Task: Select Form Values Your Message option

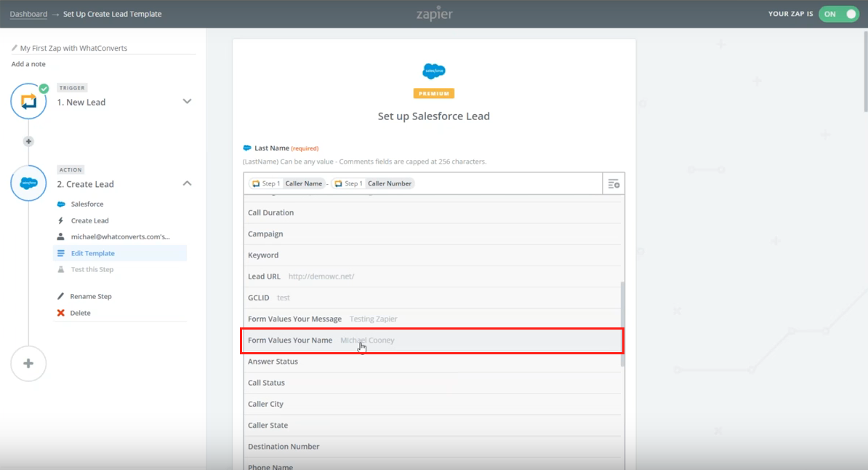Action: (x=433, y=319)
